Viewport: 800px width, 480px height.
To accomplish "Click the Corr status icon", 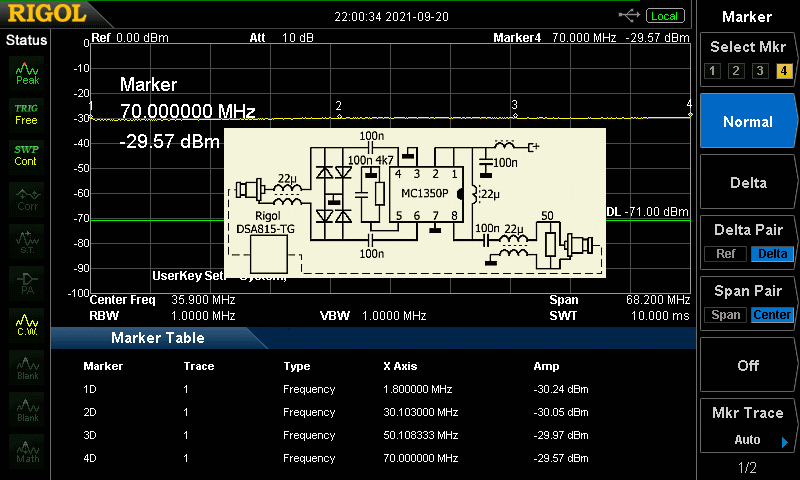I will pyautogui.click(x=27, y=197).
